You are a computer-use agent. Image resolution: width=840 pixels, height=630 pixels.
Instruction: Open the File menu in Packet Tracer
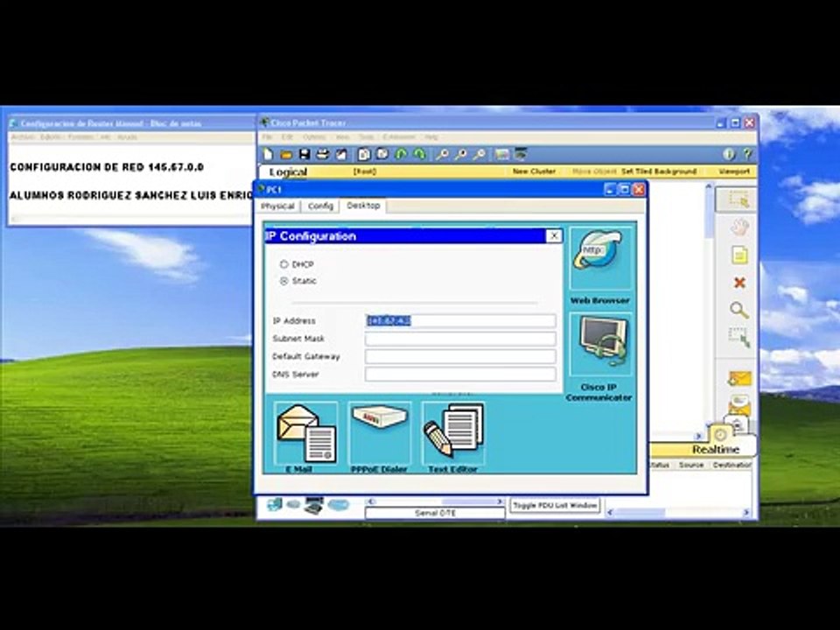coord(268,137)
